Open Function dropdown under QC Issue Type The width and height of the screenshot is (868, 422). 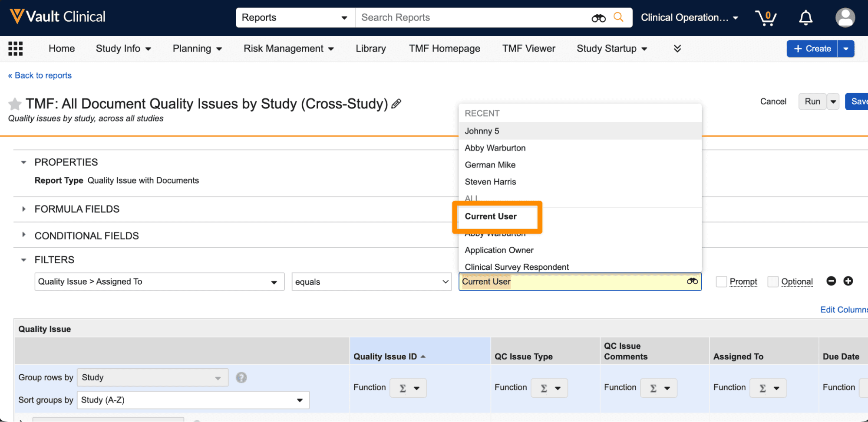click(x=549, y=388)
